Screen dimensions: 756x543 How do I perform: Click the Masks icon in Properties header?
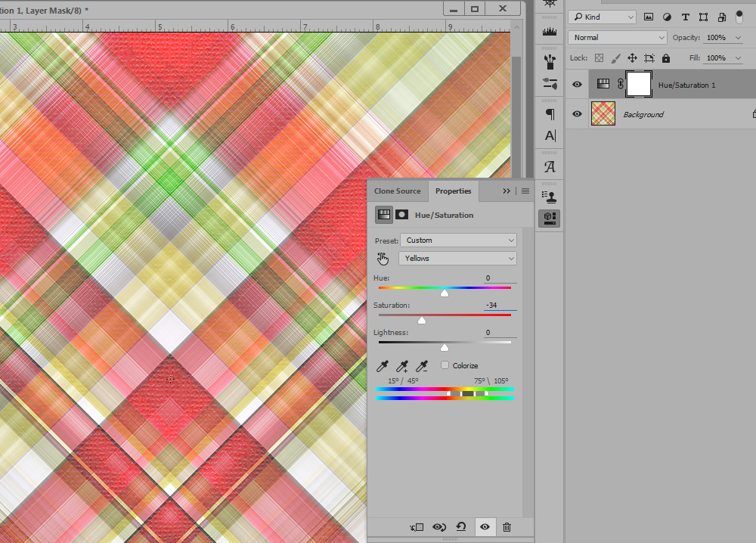click(x=401, y=215)
